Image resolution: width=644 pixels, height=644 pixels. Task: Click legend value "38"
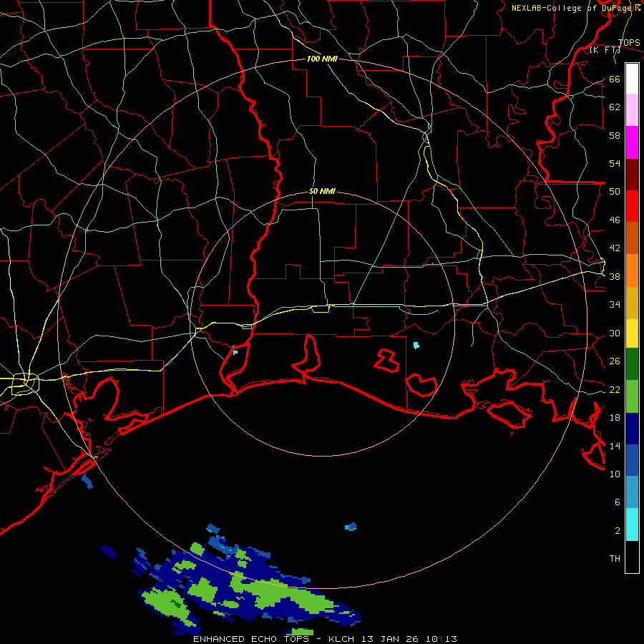[x=615, y=276]
